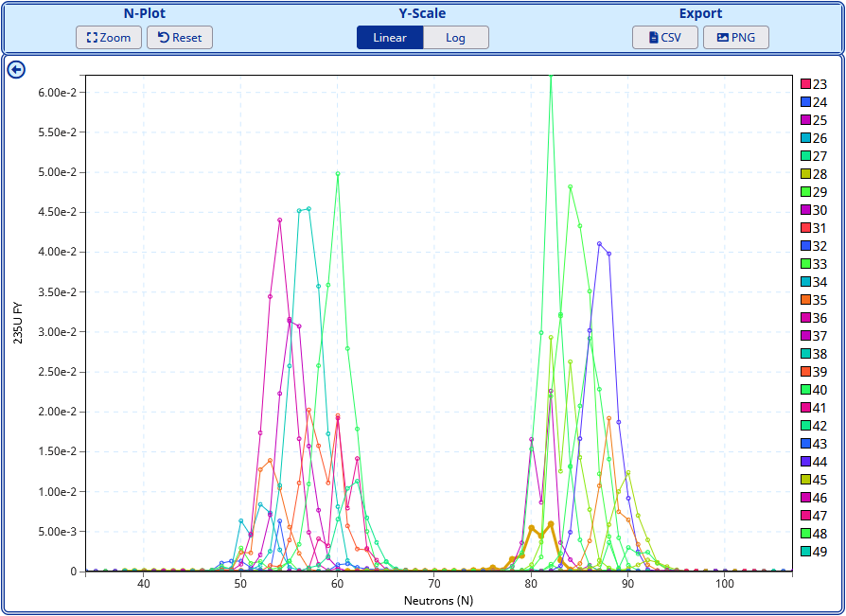846x616 pixels.
Task: Click the tallest green peak point at N=82
Action: click(x=551, y=76)
